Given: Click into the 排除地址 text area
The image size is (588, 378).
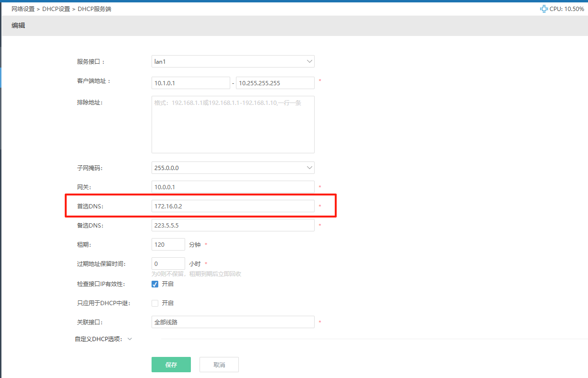Looking at the screenshot, I should 233,125.
